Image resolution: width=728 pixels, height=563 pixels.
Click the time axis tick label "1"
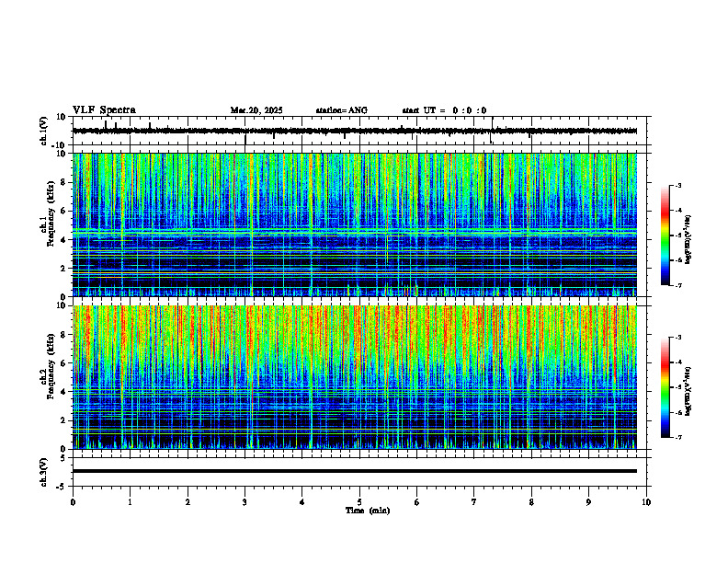[x=130, y=502]
